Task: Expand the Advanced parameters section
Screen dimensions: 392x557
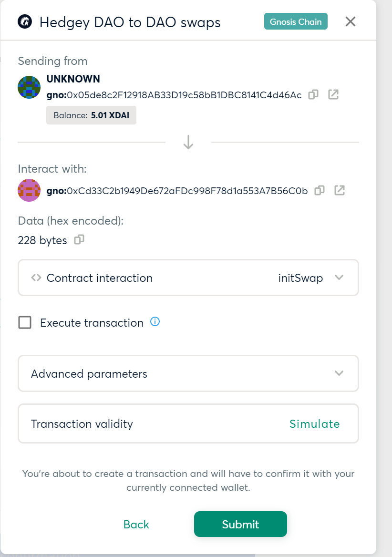Action: (188, 373)
